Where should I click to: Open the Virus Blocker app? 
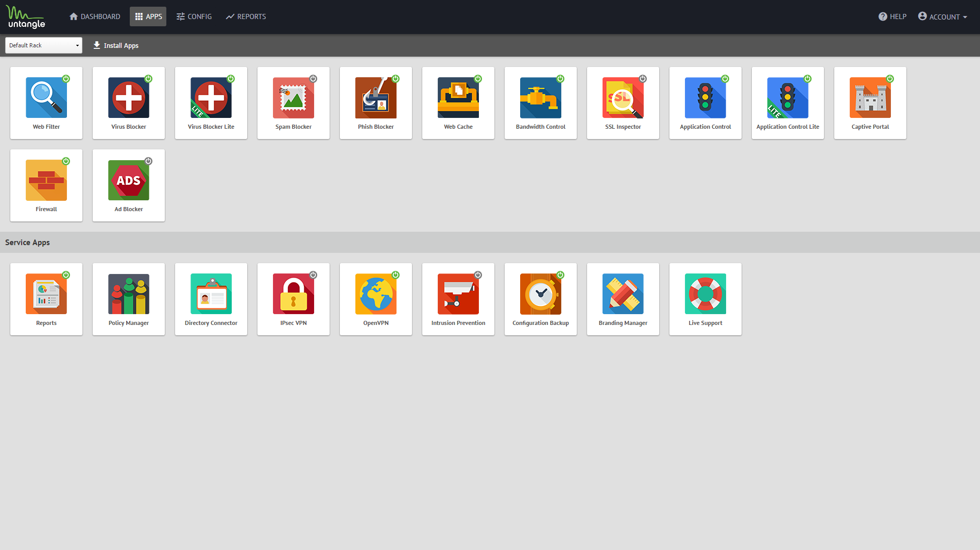click(129, 103)
